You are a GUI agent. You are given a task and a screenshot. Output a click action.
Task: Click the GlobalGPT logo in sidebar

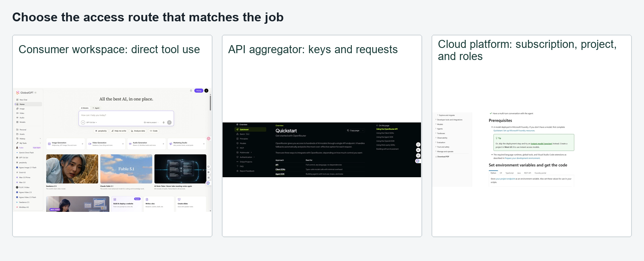pos(25,93)
